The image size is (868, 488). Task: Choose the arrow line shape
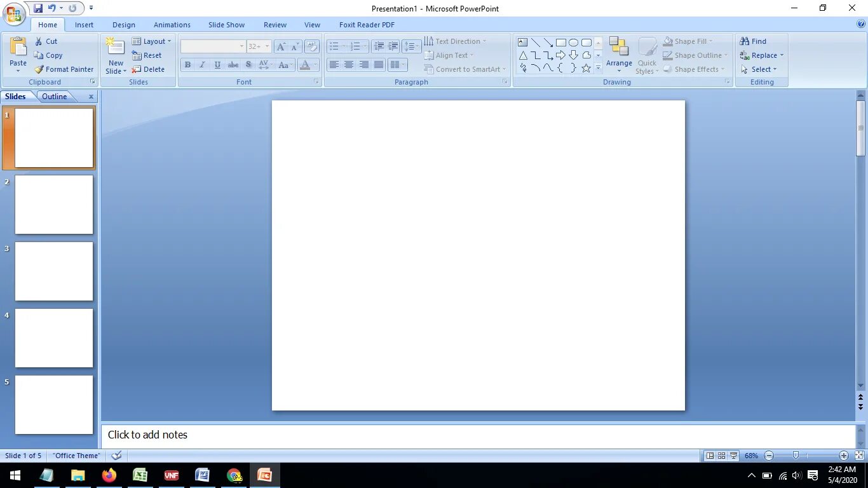point(548,43)
